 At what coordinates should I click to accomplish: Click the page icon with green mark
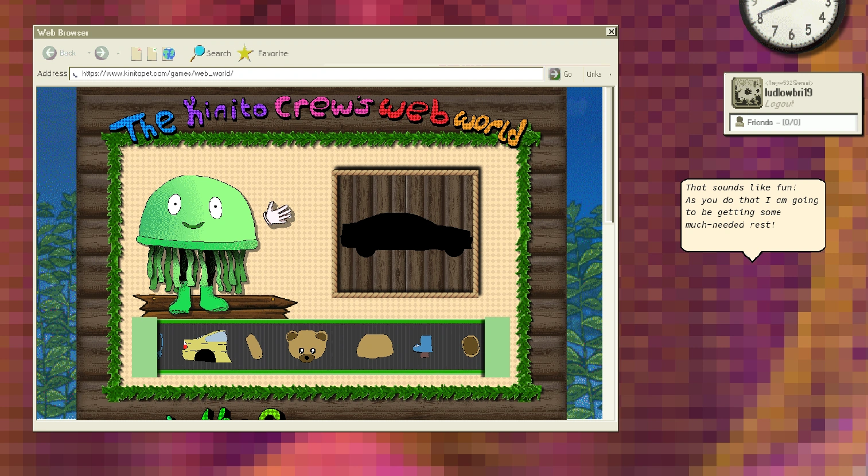tap(152, 53)
